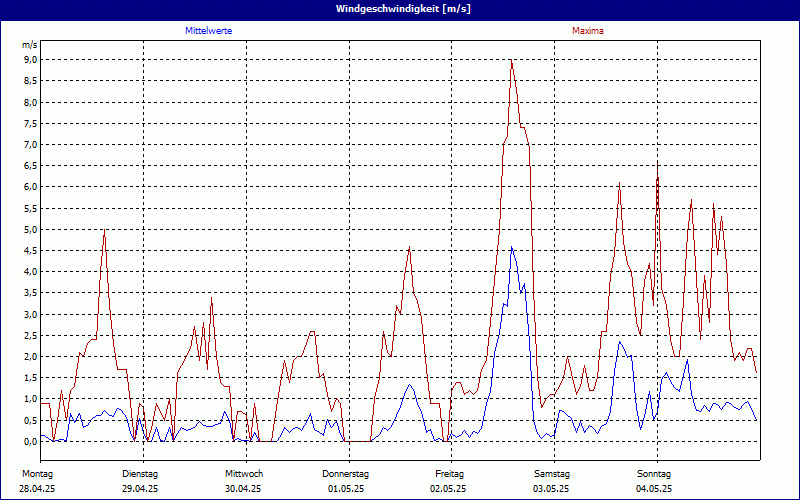Click the 01.05.25 date label
The image size is (800, 500).
pos(346,489)
